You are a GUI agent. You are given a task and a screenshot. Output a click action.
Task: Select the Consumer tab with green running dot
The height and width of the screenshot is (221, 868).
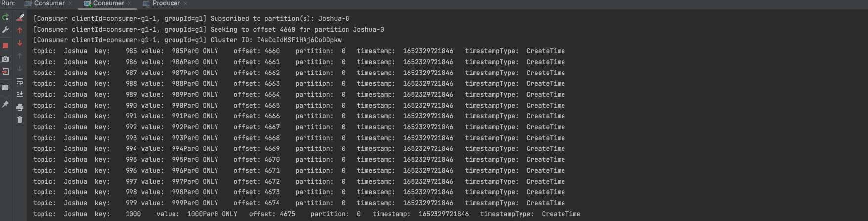click(108, 3)
